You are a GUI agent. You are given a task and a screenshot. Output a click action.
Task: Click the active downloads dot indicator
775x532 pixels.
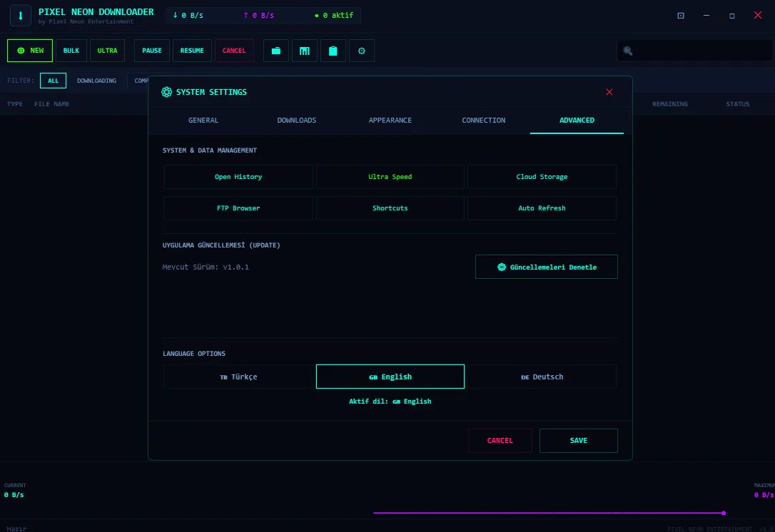pyautogui.click(x=317, y=16)
